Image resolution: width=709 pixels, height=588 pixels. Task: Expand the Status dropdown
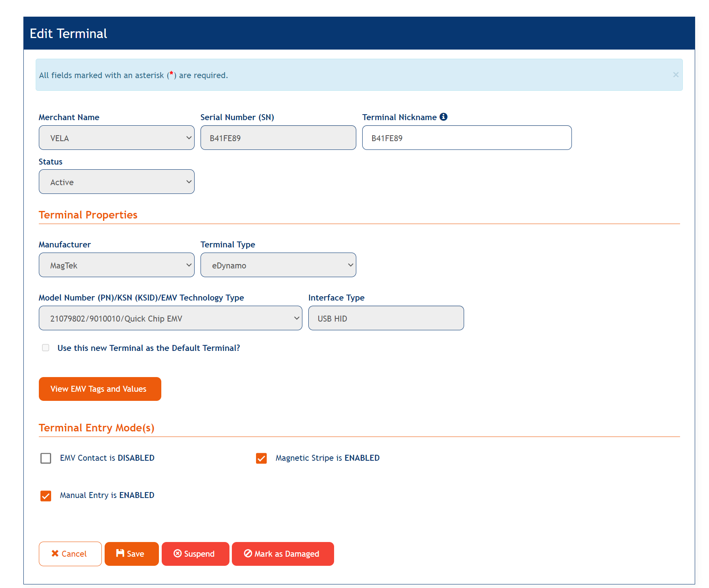(x=117, y=182)
